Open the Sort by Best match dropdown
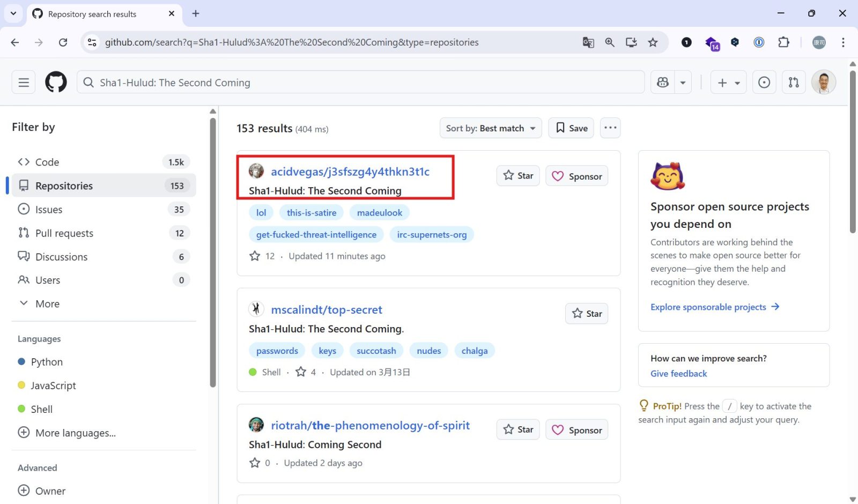This screenshot has width=858, height=504. (x=490, y=128)
